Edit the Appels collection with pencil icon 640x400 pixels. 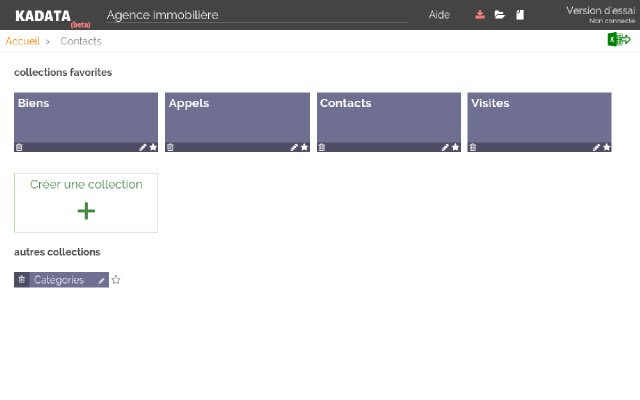(294, 147)
